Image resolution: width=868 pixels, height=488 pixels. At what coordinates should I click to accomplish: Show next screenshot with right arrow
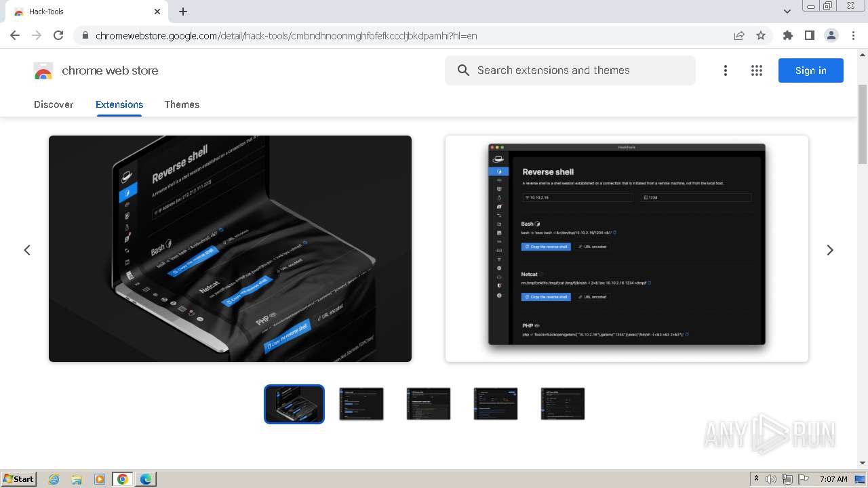pos(830,250)
